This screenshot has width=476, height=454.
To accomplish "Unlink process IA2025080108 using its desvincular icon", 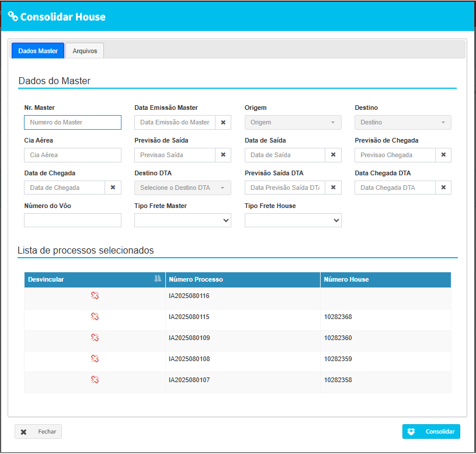I will click(x=95, y=359).
